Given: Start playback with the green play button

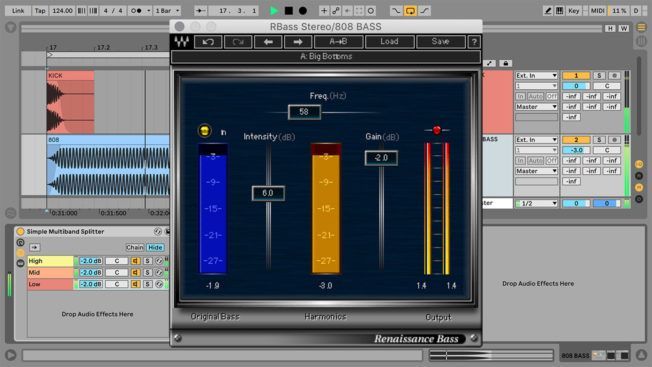Looking at the screenshot, I should click(x=274, y=11).
